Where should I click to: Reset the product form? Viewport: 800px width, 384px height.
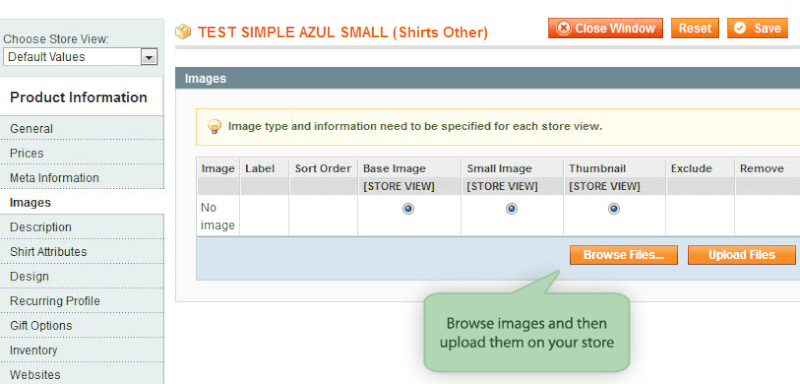click(694, 28)
